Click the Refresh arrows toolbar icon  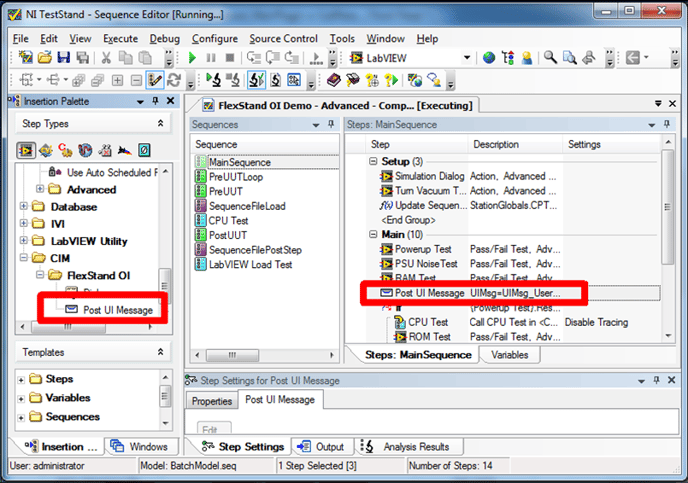(174, 80)
